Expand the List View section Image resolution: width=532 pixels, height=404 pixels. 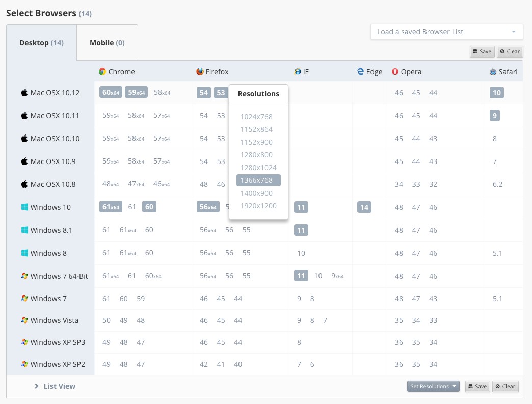[x=55, y=386]
